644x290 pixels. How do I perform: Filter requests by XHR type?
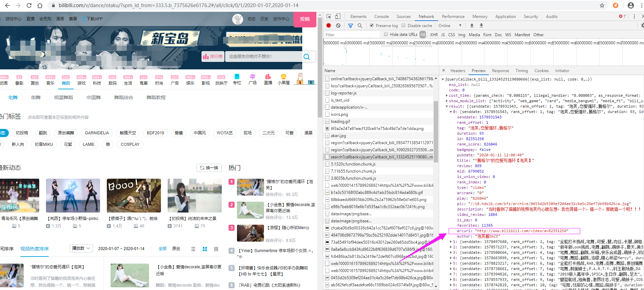pyautogui.click(x=434, y=35)
